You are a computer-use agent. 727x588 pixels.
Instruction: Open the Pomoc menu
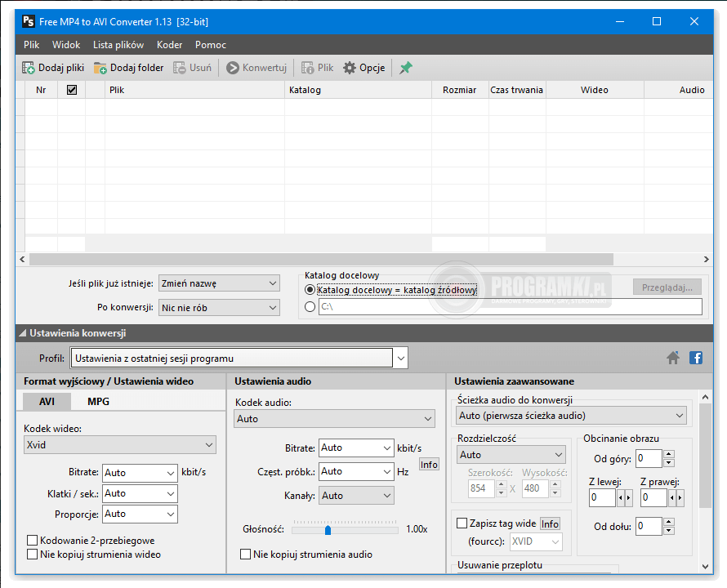pyautogui.click(x=211, y=45)
